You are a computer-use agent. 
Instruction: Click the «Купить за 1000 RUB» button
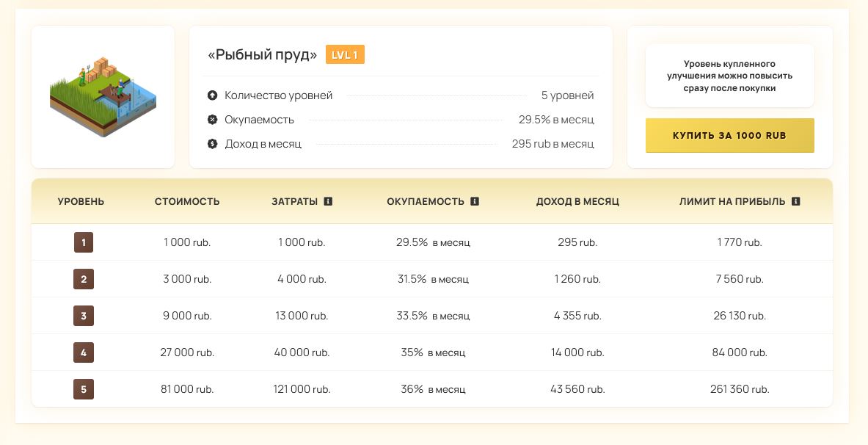[x=729, y=136]
